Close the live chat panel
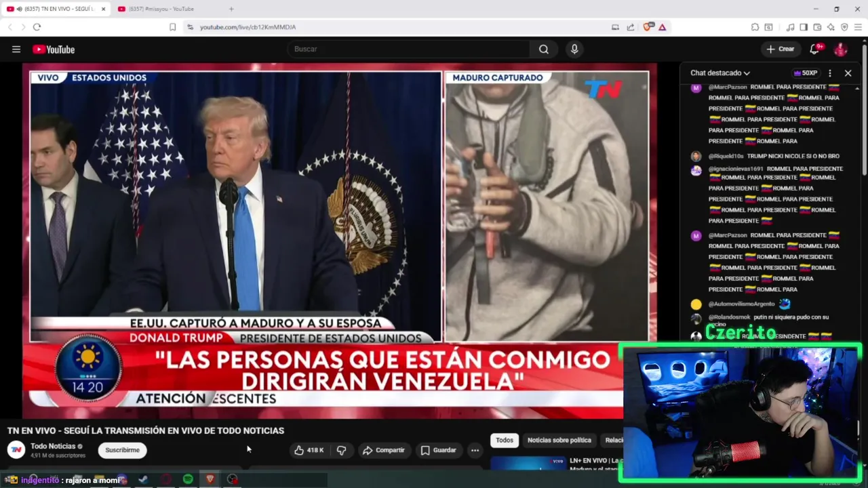 pyautogui.click(x=848, y=73)
